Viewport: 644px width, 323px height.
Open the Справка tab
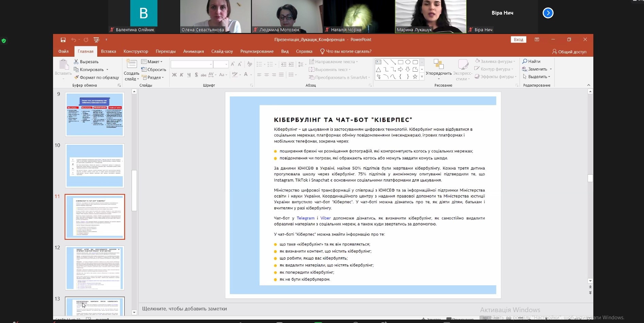[304, 51]
